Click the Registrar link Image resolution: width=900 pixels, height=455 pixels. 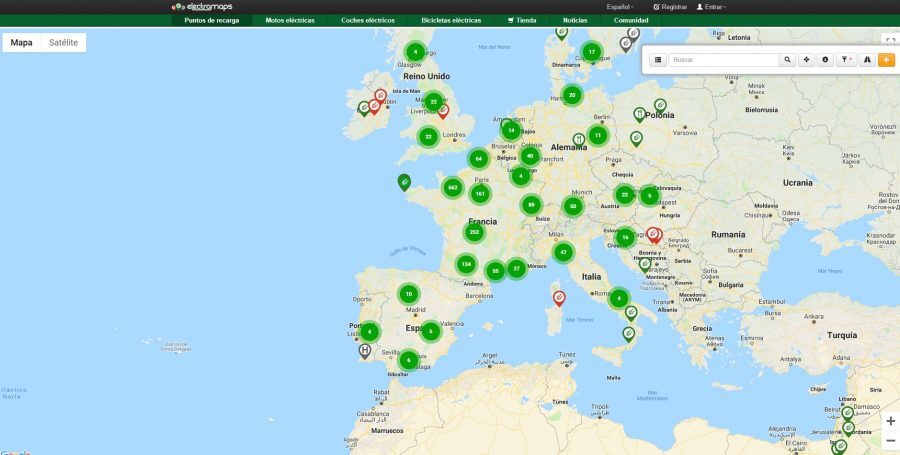click(x=670, y=7)
